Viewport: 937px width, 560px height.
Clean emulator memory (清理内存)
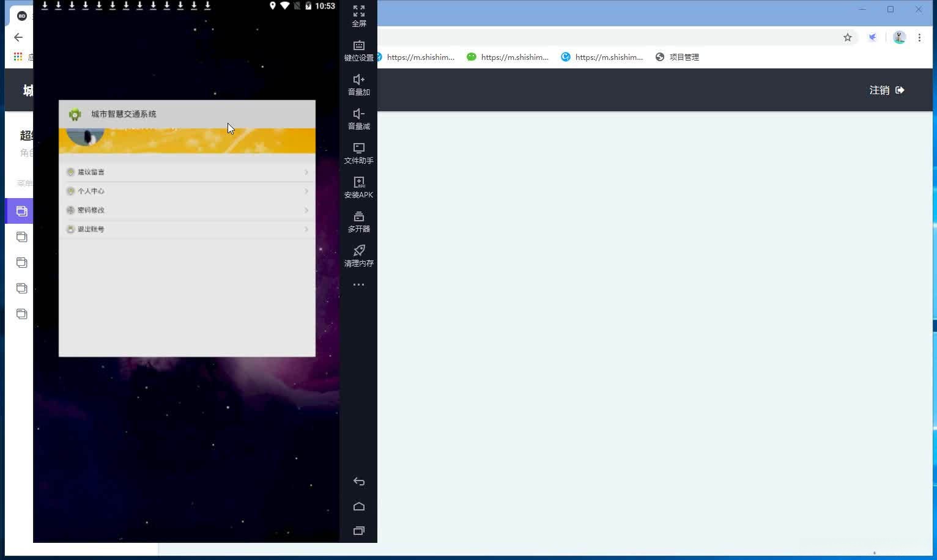(359, 256)
